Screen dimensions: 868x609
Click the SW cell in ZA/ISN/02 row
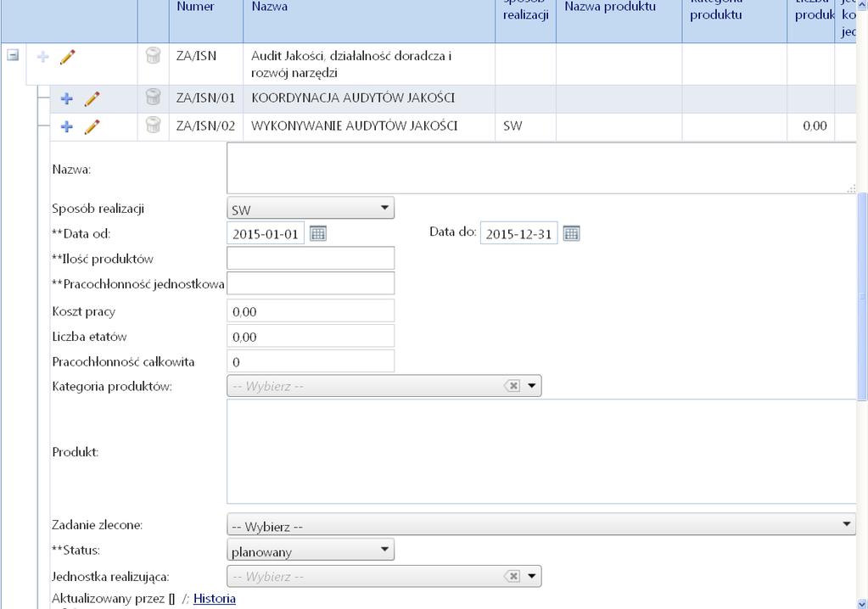pos(525,126)
